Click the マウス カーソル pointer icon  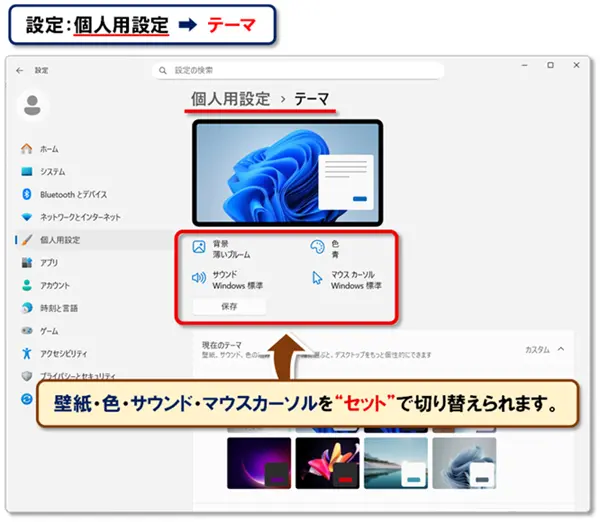pos(317,278)
